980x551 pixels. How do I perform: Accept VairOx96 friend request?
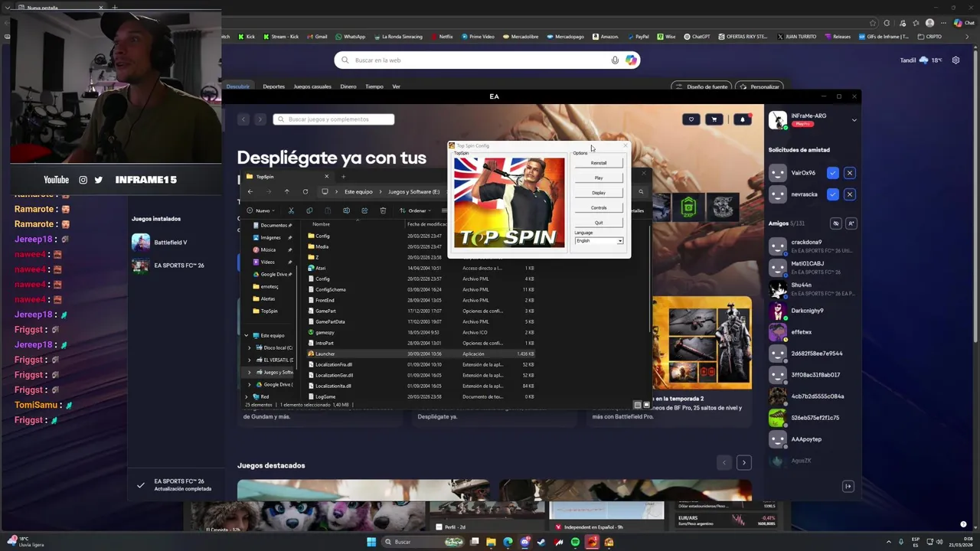coord(833,173)
